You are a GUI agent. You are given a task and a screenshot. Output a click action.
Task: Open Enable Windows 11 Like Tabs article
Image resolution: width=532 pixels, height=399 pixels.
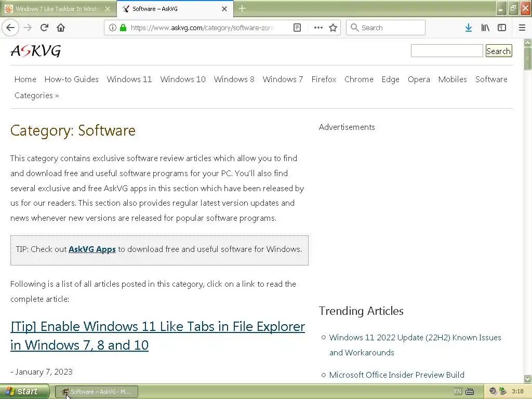158,336
